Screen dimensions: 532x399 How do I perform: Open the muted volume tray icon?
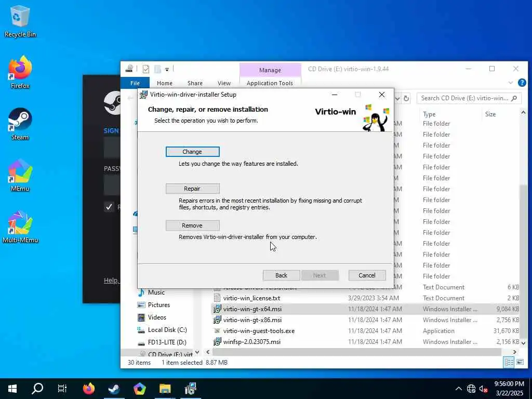[x=484, y=389]
